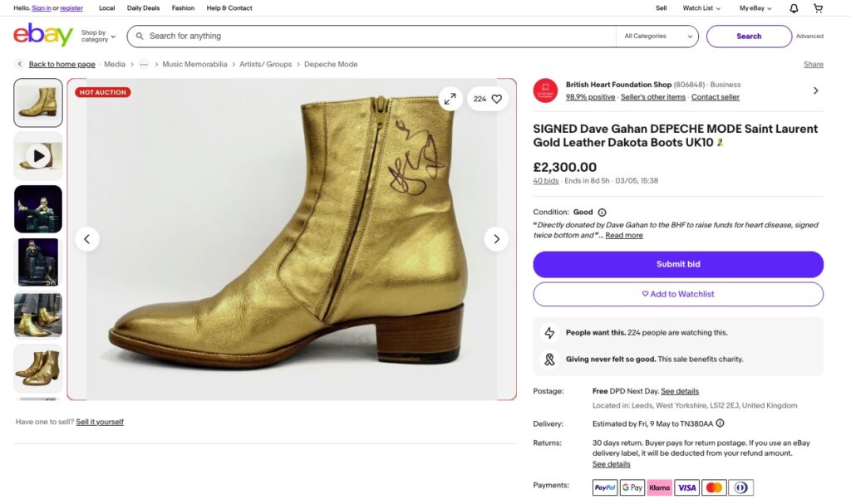This screenshot has height=504, width=851.
Task: Click the Sign in link
Action: 42,8
